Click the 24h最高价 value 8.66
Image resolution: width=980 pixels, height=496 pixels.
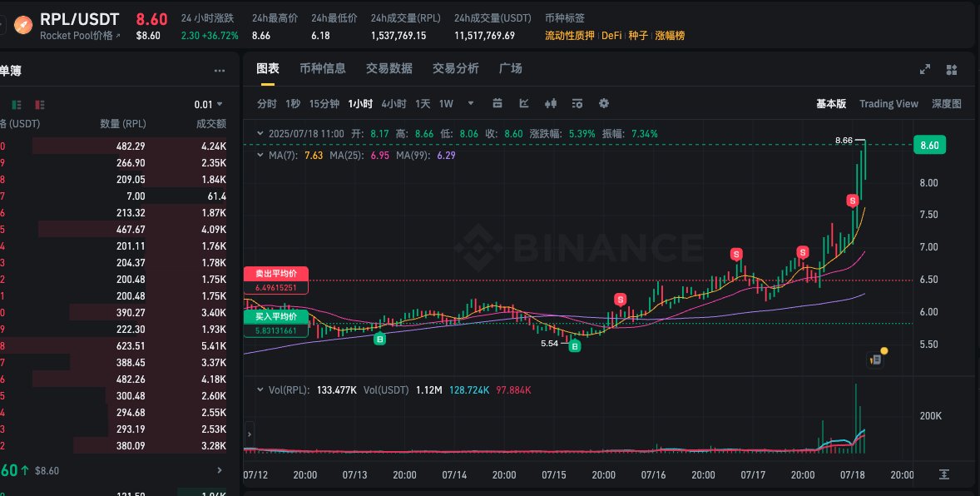(261, 36)
